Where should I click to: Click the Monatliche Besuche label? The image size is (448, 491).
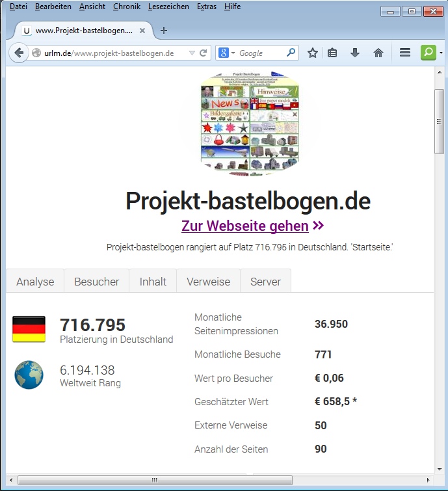tap(237, 354)
